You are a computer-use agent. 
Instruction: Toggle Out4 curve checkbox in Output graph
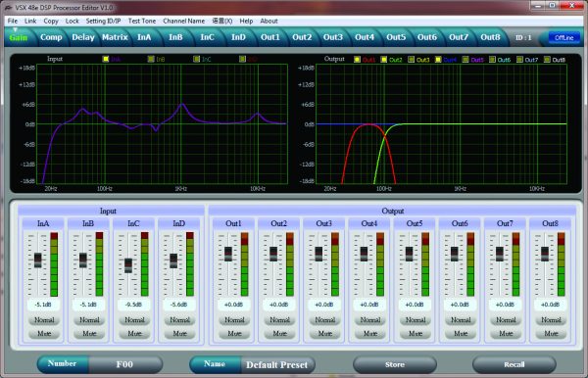[x=438, y=59]
